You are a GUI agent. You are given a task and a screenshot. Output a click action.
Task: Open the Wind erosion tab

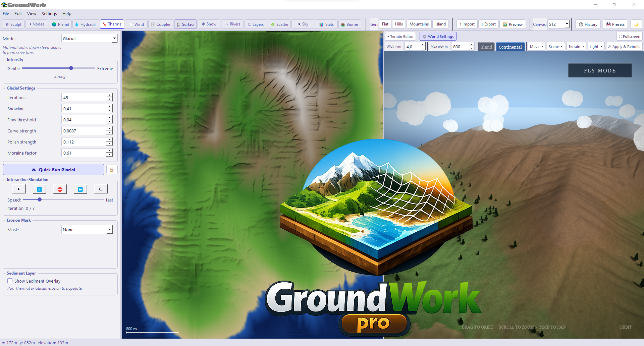[136, 24]
